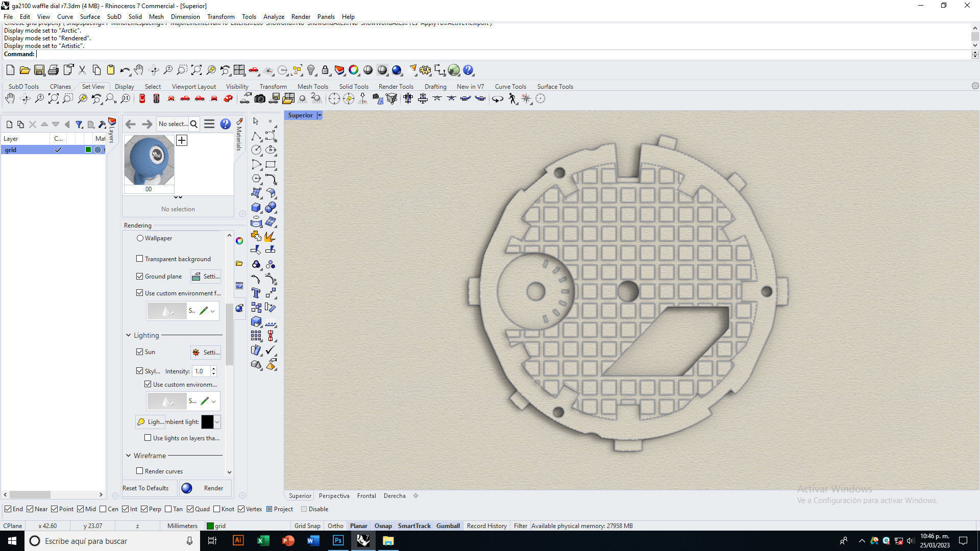Select the Box solid tool in the sidebar
Screen dimensions: 980x551
256,207
